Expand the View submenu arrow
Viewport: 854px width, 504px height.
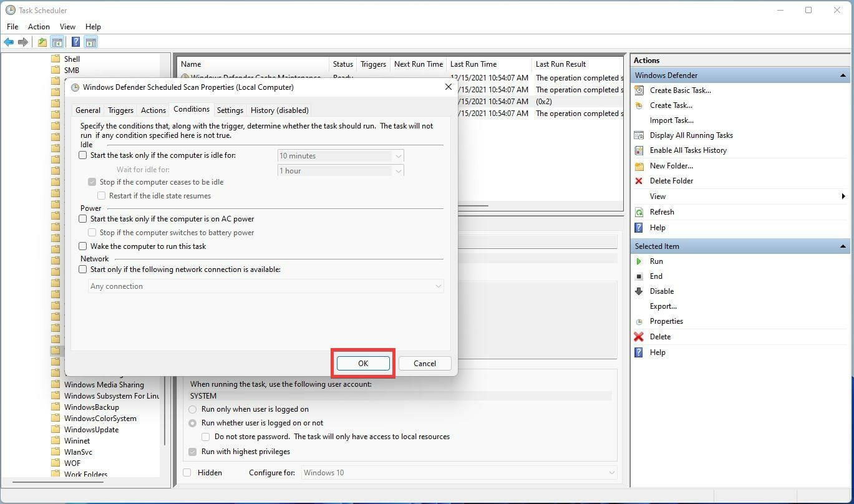click(843, 196)
